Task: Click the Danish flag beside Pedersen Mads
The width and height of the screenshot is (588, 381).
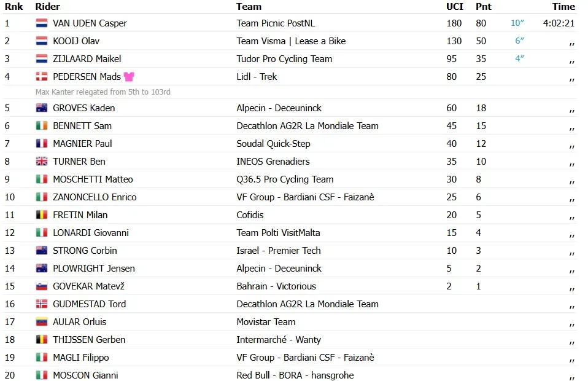Action: [x=42, y=77]
